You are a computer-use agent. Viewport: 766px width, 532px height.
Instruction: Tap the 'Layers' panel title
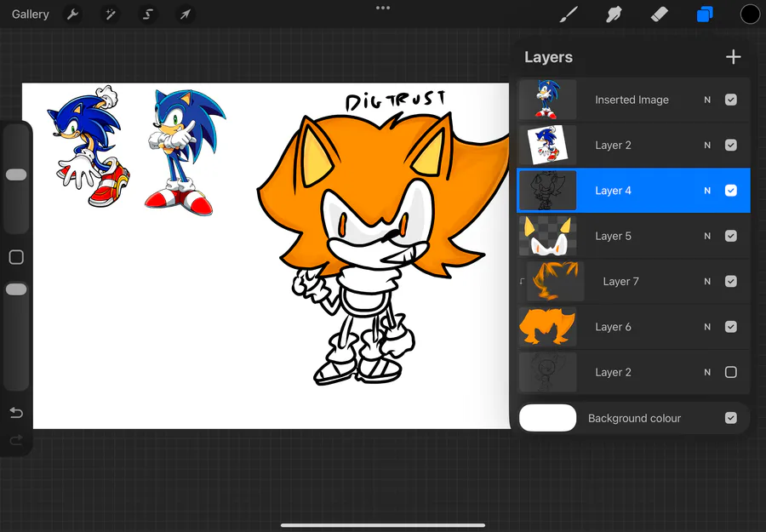click(548, 57)
